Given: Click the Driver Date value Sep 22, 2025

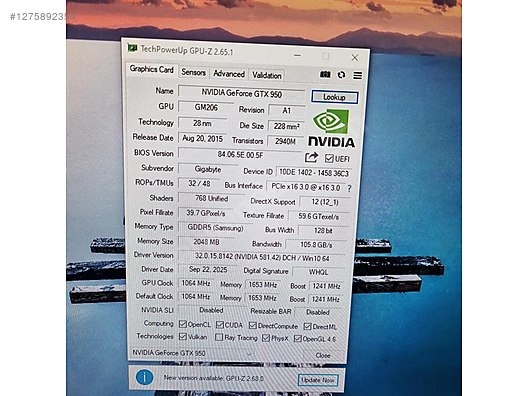Looking at the screenshot, I should click(208, 269).
